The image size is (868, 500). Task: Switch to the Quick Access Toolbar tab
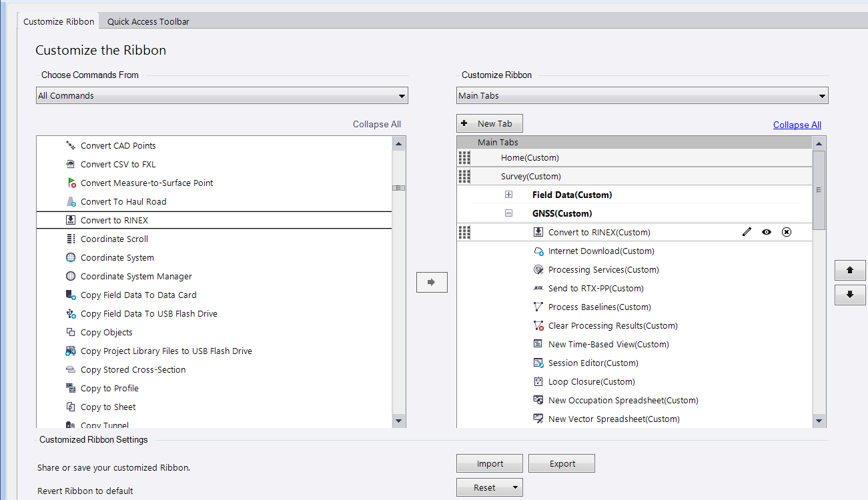[148, 21]
